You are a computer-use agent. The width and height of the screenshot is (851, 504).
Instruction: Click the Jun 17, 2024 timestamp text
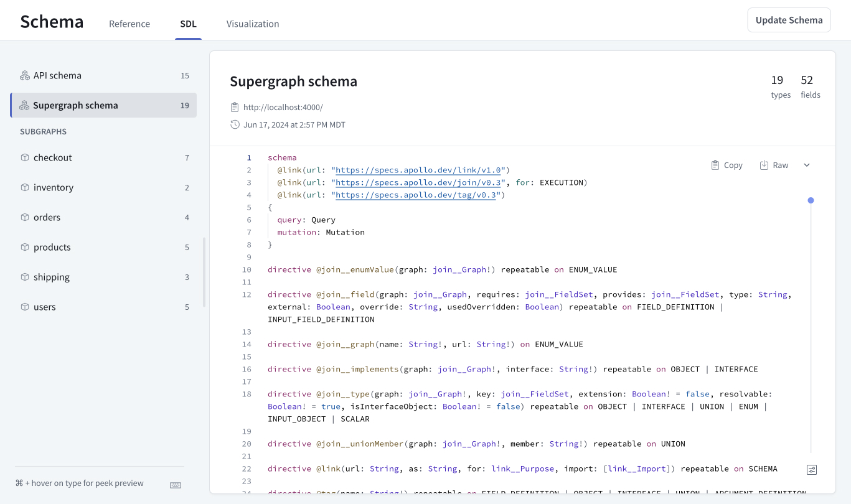click(294, 124)
